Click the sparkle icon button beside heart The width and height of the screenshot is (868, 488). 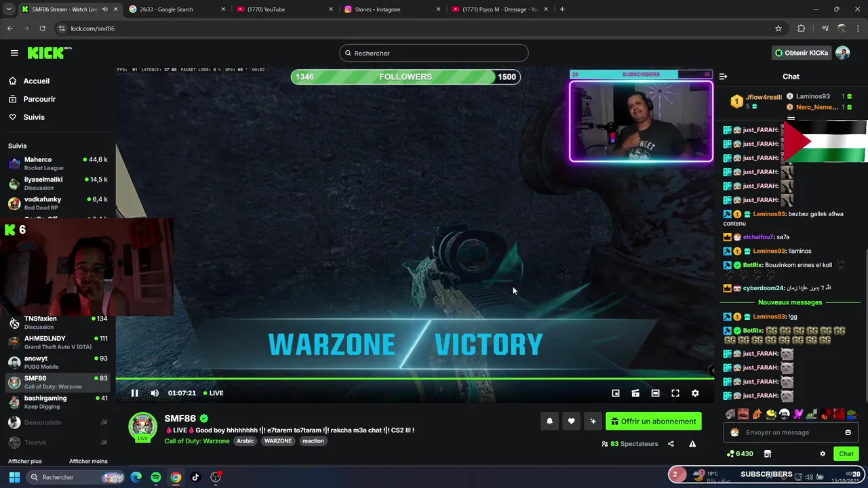(x=593, y=422)
